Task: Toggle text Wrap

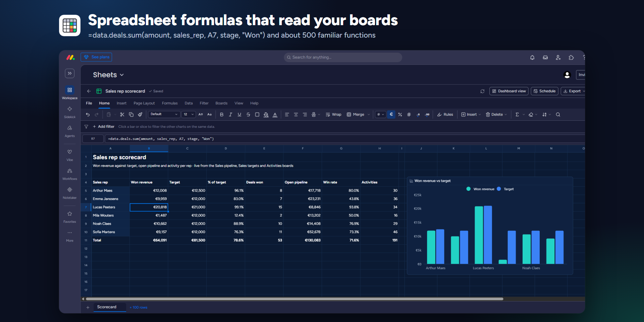Action: 333,115
